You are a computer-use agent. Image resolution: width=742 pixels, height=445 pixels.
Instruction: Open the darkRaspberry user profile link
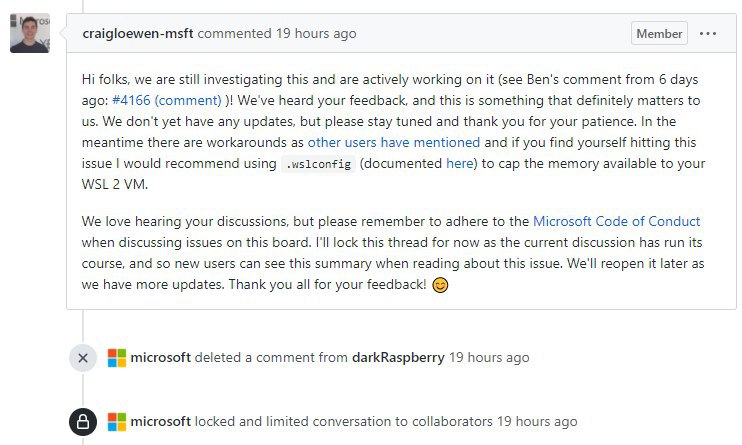pos(398,357)
